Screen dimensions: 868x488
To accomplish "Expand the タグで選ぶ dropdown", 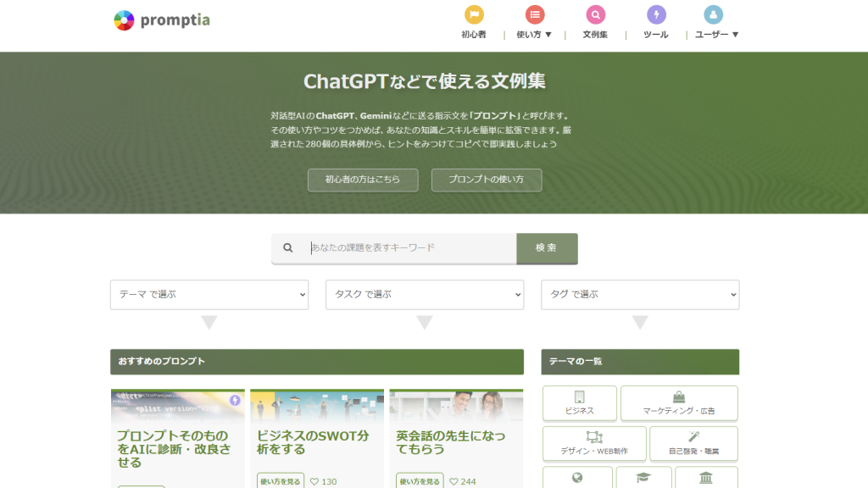I will tap(640, 295).
